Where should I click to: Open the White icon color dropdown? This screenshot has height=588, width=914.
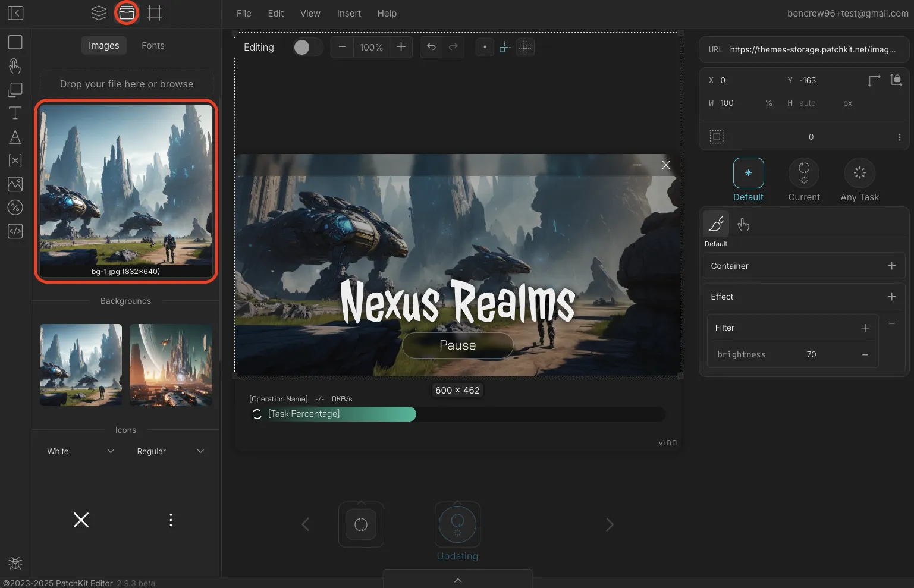click(x=81, y=451)
